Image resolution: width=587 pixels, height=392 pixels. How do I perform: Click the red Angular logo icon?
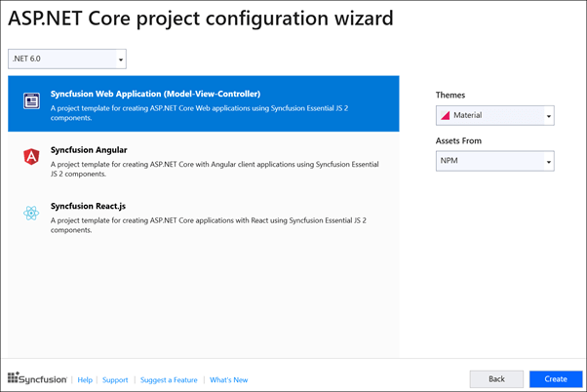31,156
